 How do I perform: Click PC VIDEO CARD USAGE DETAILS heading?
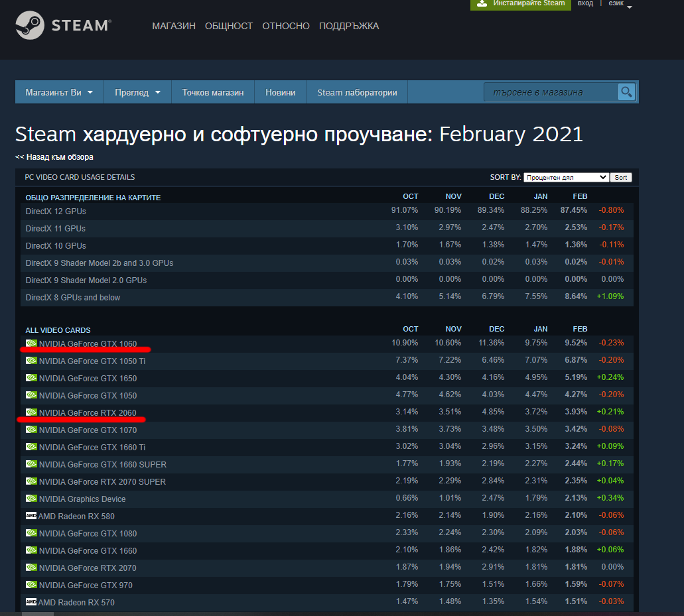pyautogui.click(x=80, y=177)
